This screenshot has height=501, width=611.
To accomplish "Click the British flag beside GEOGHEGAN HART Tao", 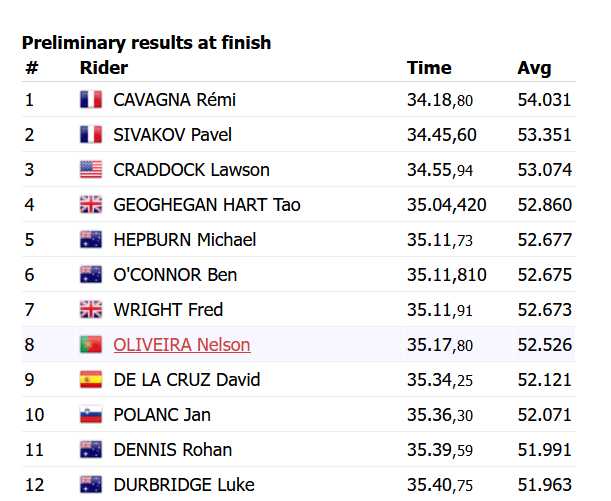I will (x=91, y=205).
